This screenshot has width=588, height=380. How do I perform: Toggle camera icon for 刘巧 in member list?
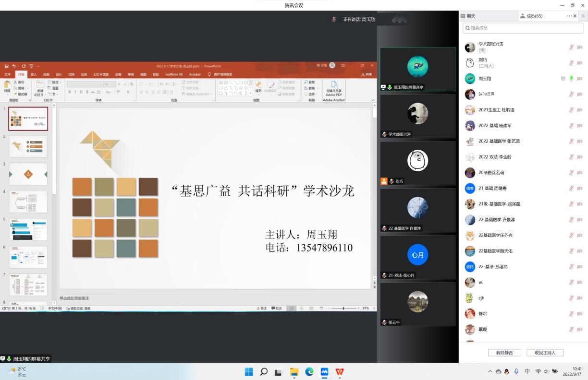[579, 63]
